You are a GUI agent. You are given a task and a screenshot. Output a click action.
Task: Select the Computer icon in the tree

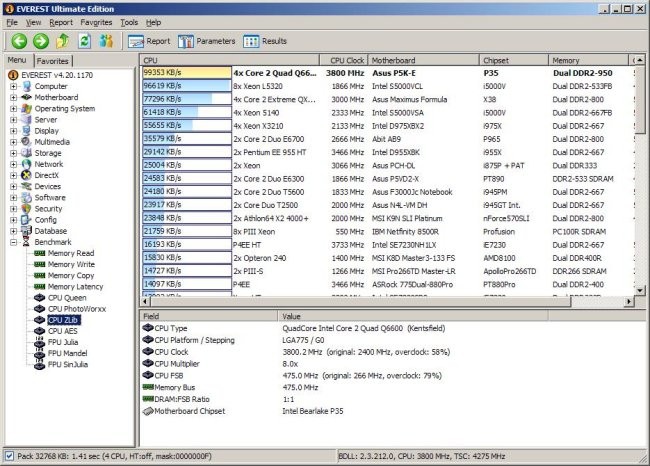click(27, 86)
